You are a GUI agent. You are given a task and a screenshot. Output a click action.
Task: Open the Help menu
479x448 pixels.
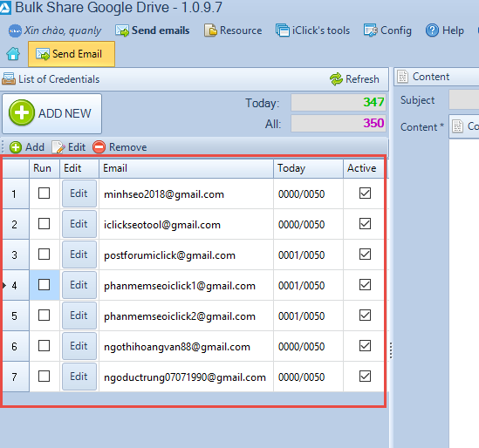pos(444,31)
